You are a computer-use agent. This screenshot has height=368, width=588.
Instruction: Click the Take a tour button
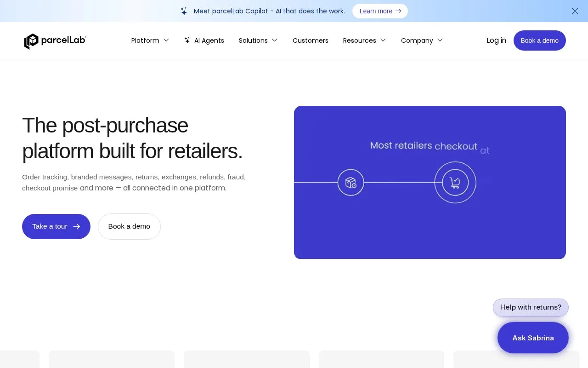[x=56, y=226]
